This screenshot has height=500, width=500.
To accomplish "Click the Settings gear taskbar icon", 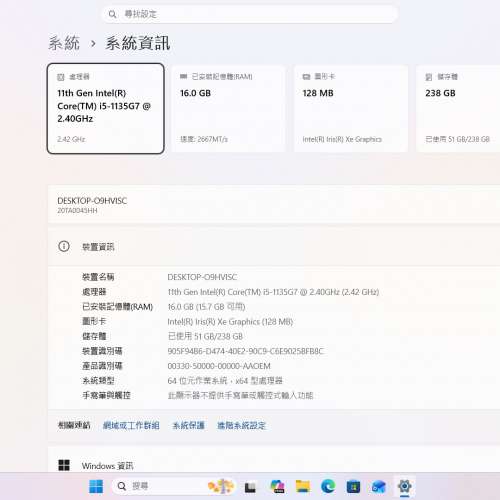I will pyautogui.click(x=404, y=486).
